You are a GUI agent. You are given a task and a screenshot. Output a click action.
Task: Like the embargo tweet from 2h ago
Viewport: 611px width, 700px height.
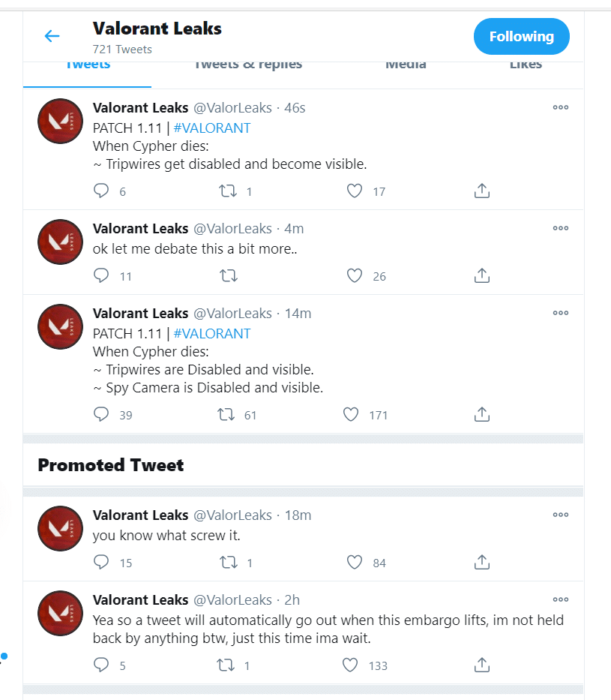click(350, 665)
